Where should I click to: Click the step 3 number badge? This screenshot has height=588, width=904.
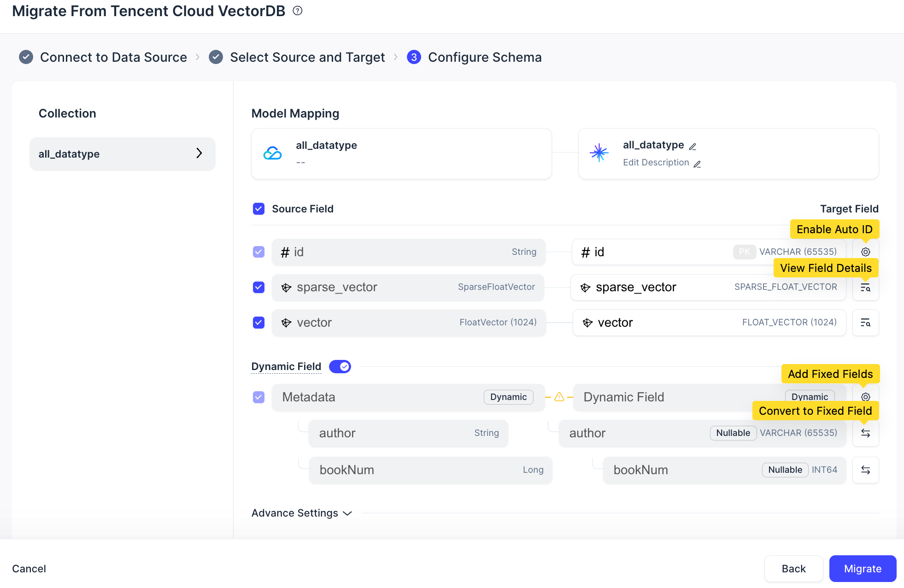pos(414,57)
